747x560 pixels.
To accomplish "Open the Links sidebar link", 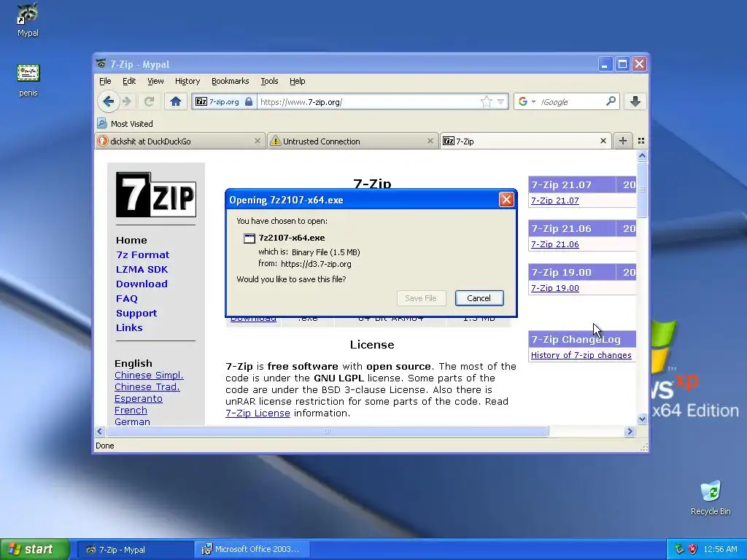I will tap(129, 327).
